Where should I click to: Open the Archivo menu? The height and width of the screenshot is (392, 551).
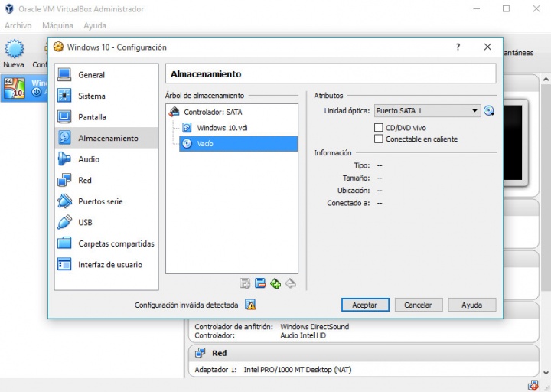click(x=18, y=26)
